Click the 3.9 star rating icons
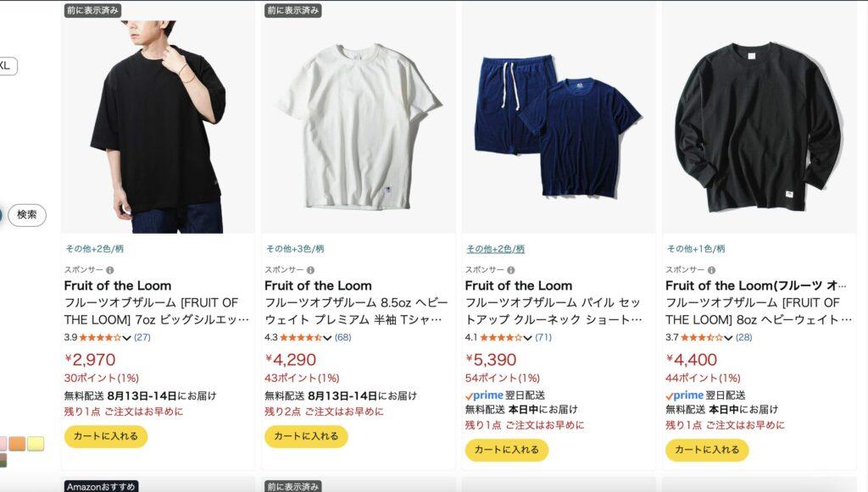 tap(100, 337)
